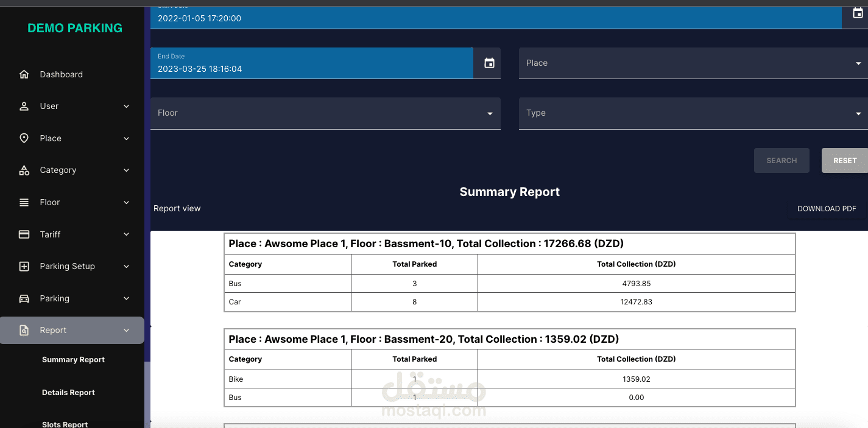Expand the Parking menu chevron
This screenshot has width=868, height=428.
tap(127, 298)
